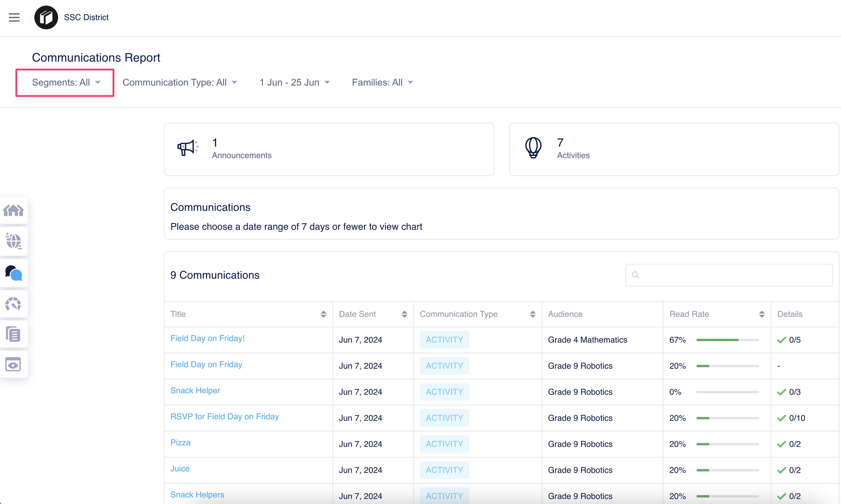Click the balloon Activities icon
841x504 pixels.
pyautogui.click(x=533, y=148)
